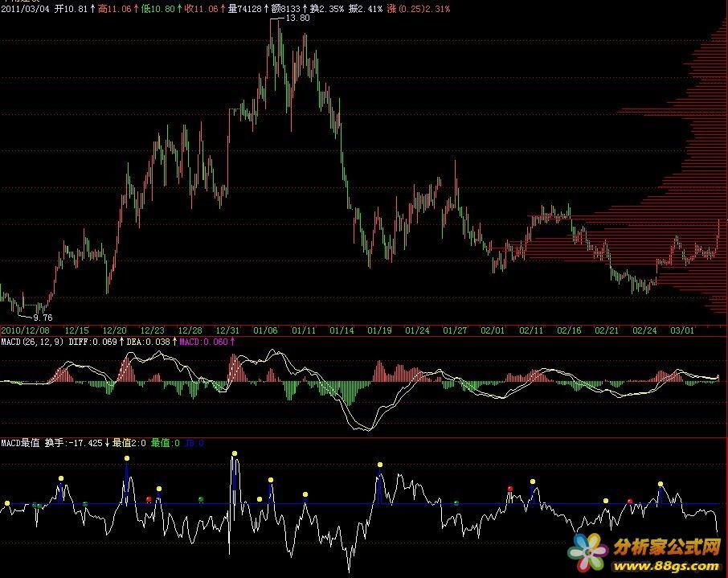728x578 pixels.
Task: Click the 12/23 date axis label
Action: 153,330
